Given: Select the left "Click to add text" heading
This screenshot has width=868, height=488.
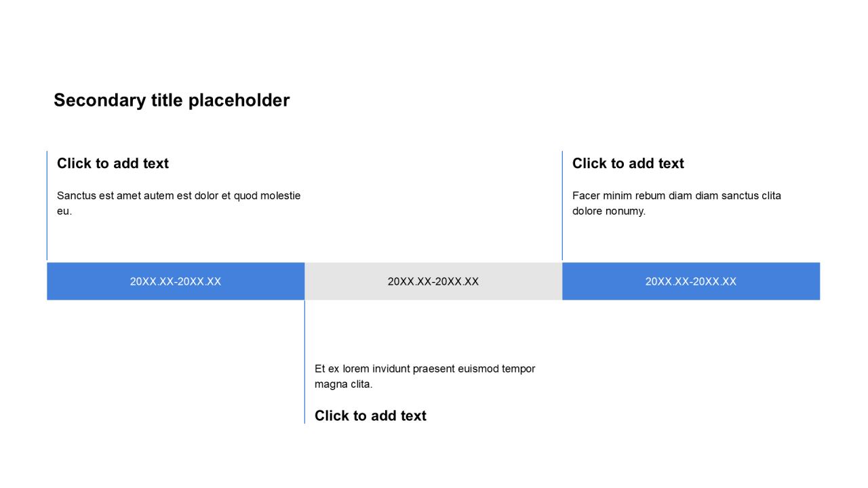Looking at the screenshot, I should coord(113,163).
